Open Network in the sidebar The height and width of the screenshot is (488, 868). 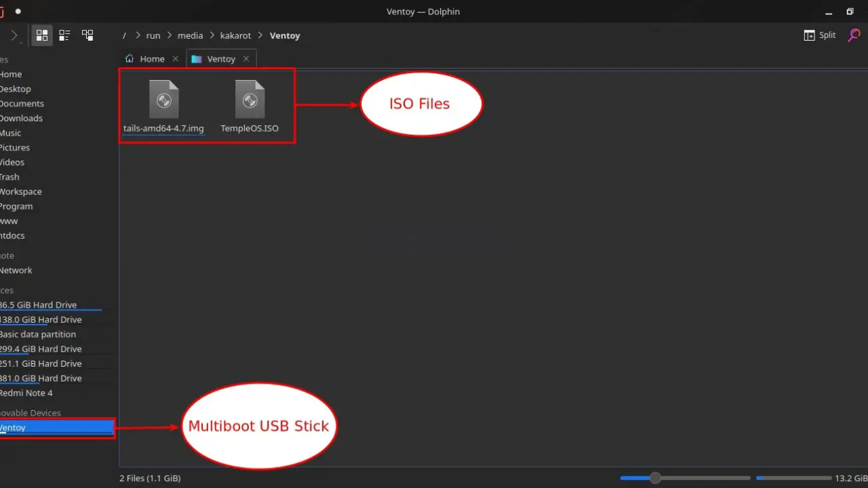pos(16,270)
